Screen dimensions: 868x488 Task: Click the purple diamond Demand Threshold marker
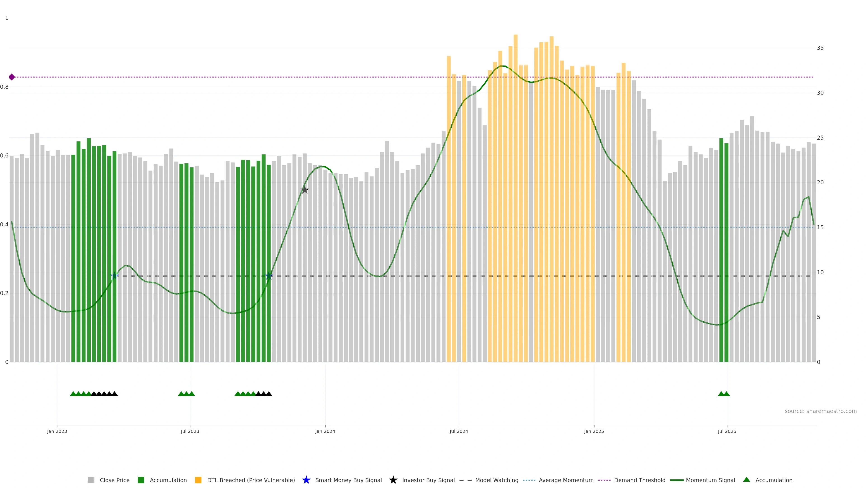tap(12, 77)
